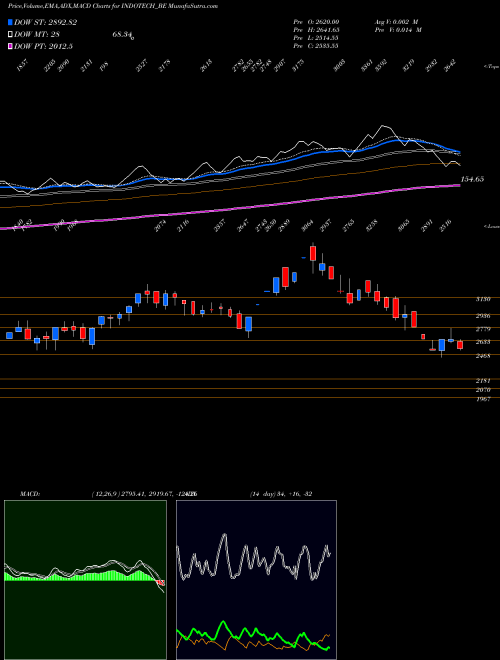This screenshot has width=500, height=660.
Task: Click the white DOW MT legend swatch
Action: 10,34
